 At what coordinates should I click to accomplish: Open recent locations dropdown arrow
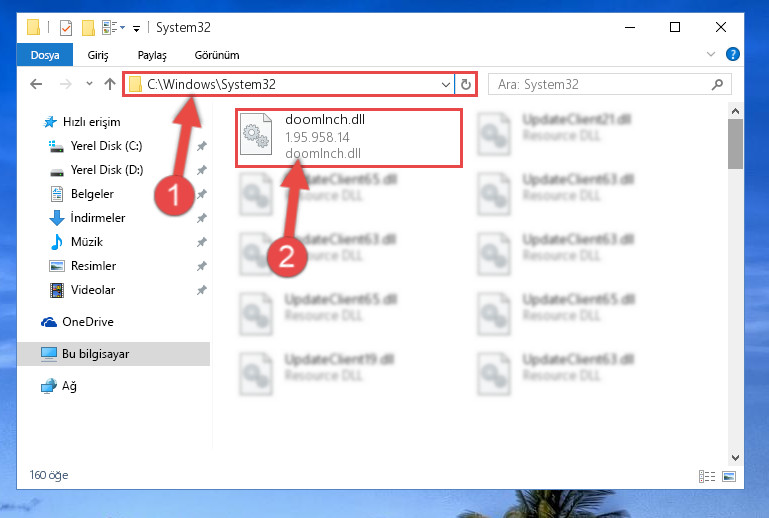[x=89, y=84]
